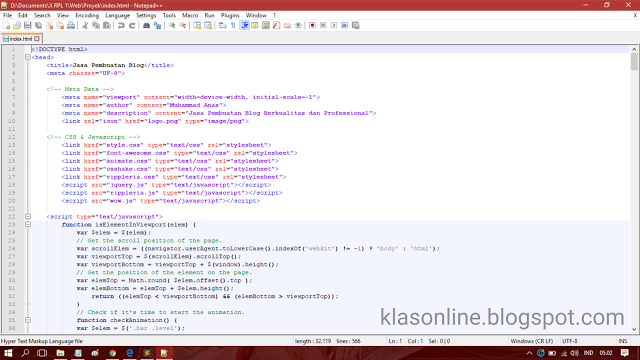The width and height of the screenshot is (640, 360).
Task: Open the Action Center notification icon
Action: click(624, 353)
